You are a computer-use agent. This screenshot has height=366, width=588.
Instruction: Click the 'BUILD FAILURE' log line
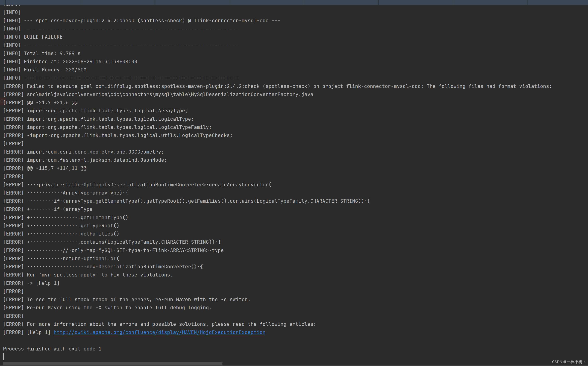pyautogui.click(x=33, y=37)
